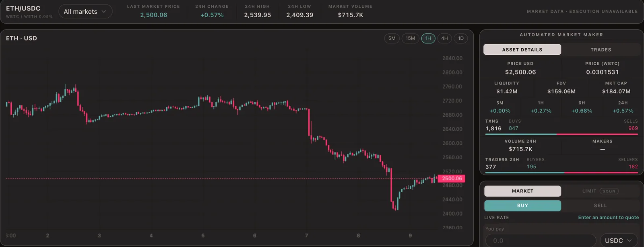This screenshot has width=644, height=247.
Task: Click the buys versus sells ratio bar
Action: pyautogui.click(x=561, y=134)
